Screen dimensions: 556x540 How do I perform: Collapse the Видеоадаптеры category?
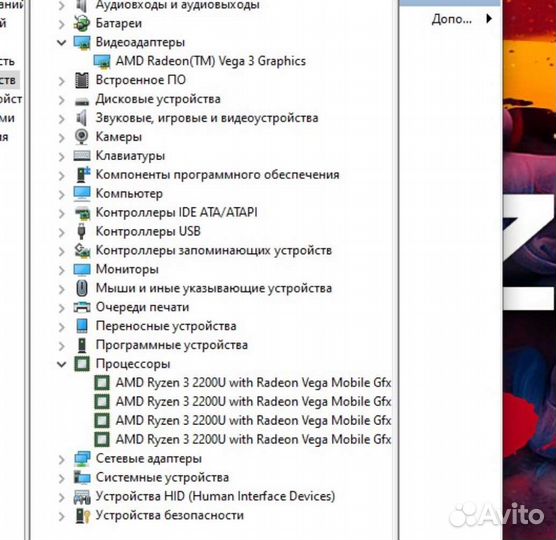62,43
